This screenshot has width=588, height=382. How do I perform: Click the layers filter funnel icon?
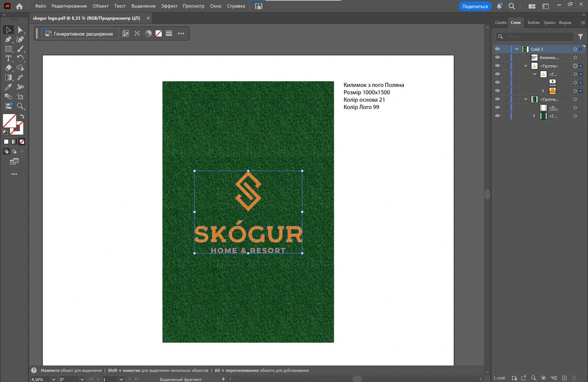(x=581, y=36)
